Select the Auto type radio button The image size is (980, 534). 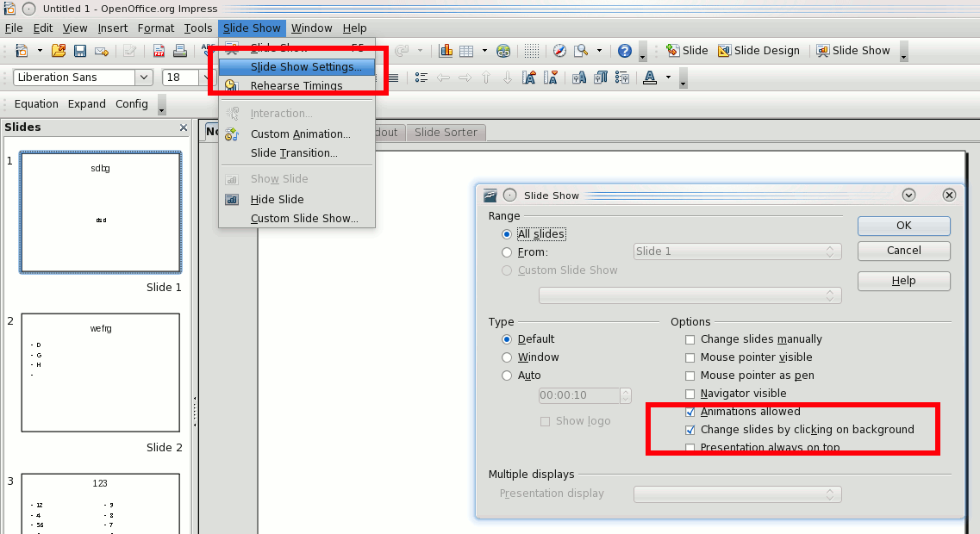point(507,376)
